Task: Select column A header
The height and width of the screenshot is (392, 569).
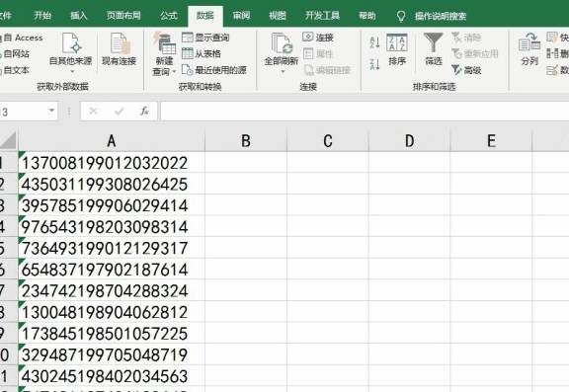Action: 112,140
